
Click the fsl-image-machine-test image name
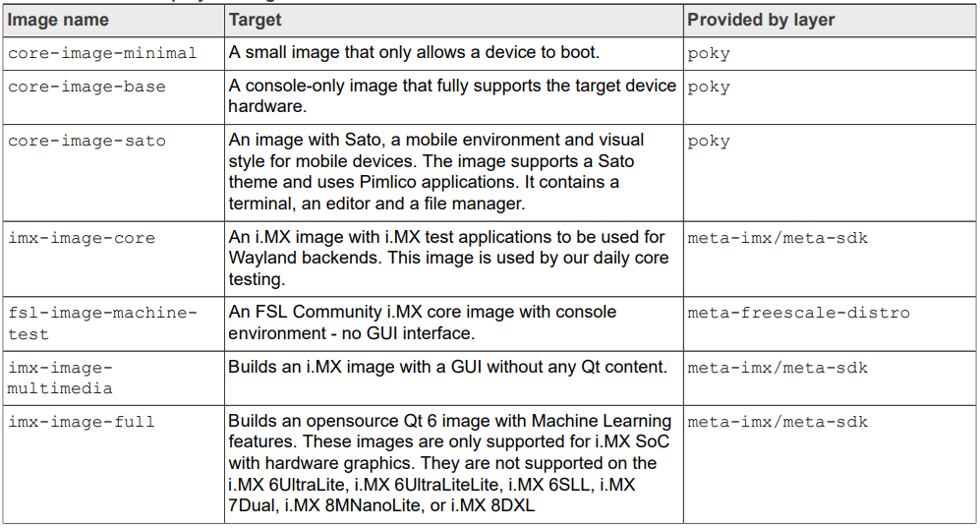click(x=102, y=323)
